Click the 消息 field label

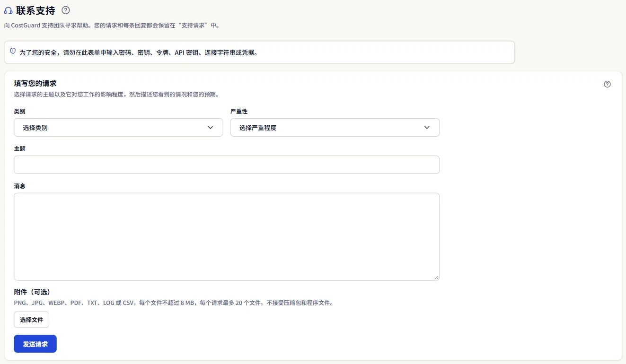click(20, 186)
